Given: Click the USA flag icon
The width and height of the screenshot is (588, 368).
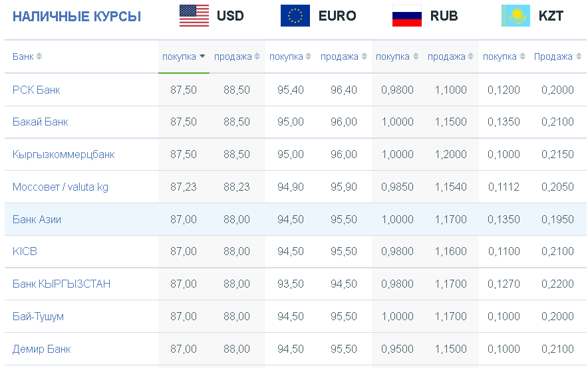Looking at the screenshot, I should [x=194, y=16].
